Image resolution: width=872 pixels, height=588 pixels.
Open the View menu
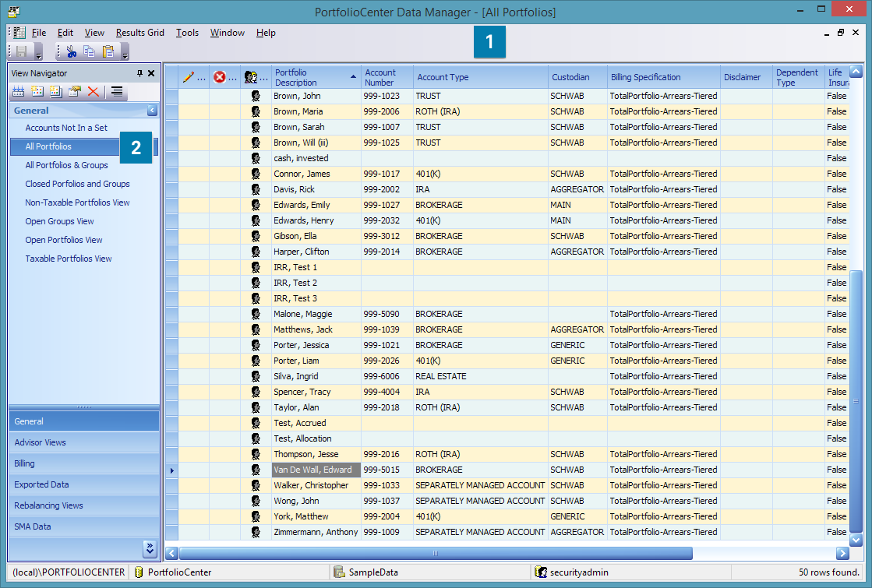(x=94, y=33)
